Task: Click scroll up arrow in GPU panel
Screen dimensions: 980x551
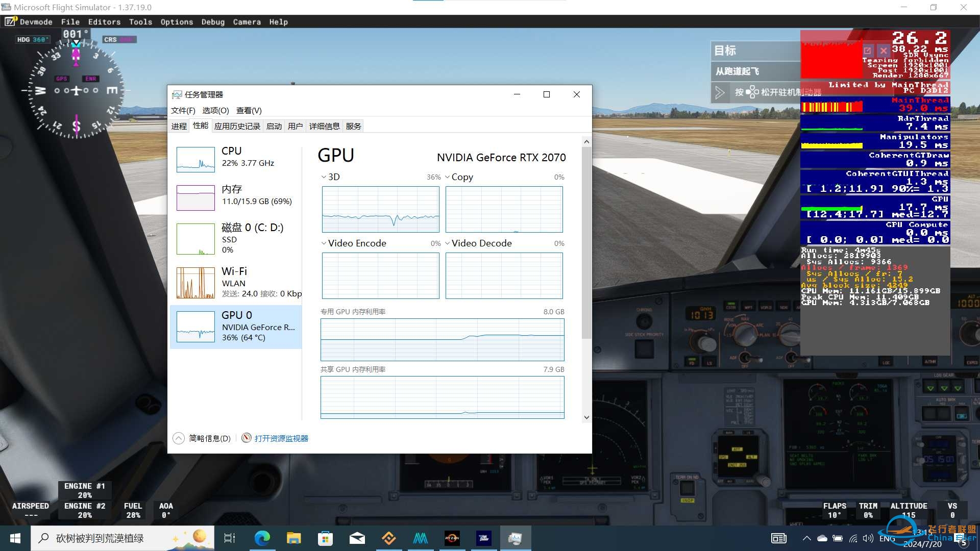Action: [x=586, y=141]
